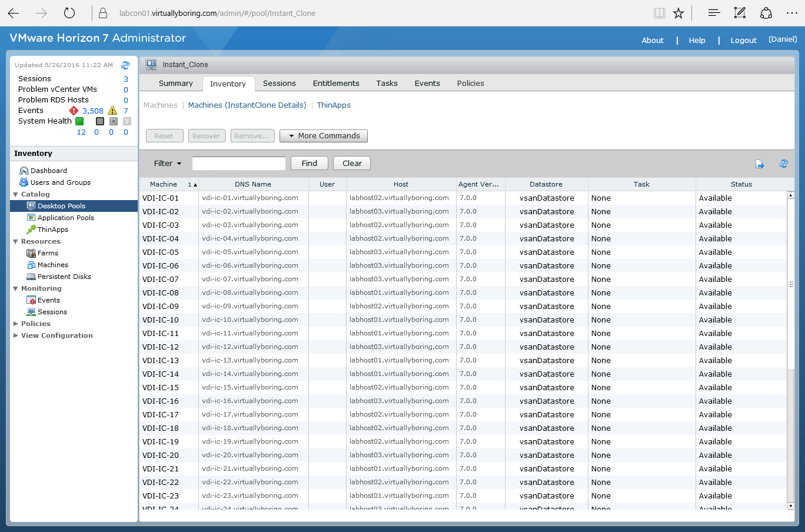Refresh the machine table with the refresh icon
This screenshot has width=805, height=532.
[784, 164]
